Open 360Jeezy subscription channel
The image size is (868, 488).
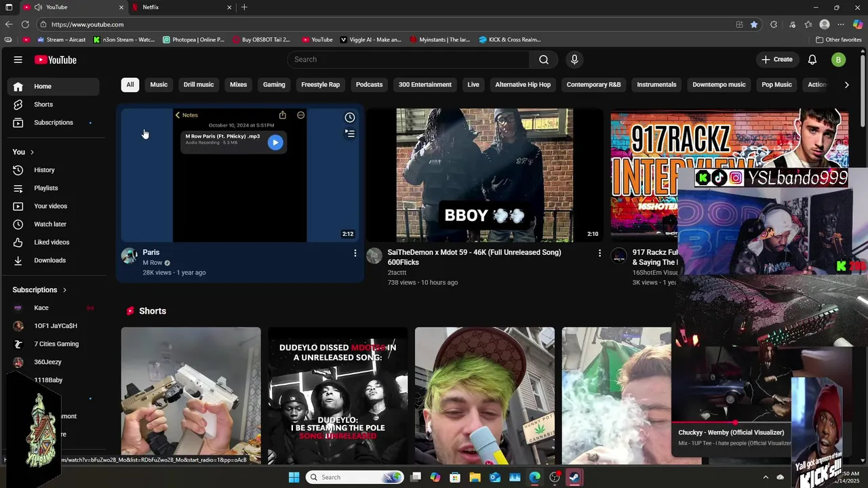(53, 362)
